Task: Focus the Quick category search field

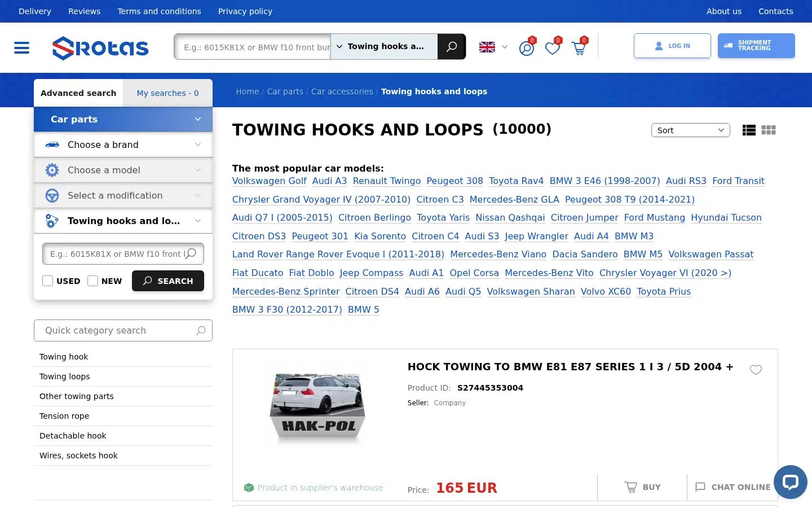Action: point(123,331)
